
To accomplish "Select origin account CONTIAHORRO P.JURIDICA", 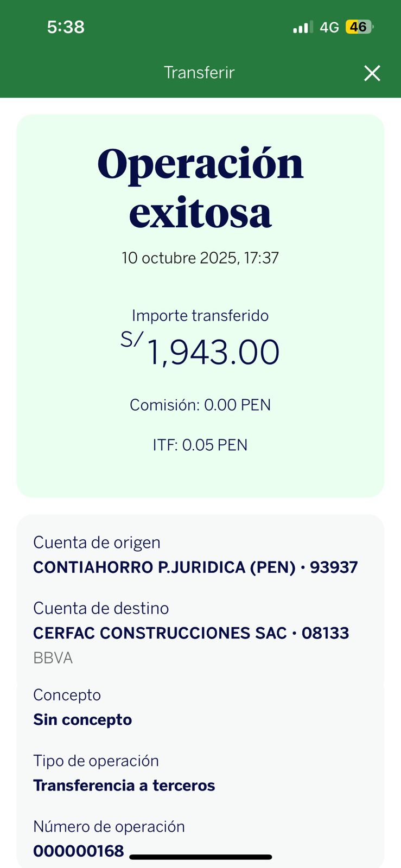I will point(195,567).
